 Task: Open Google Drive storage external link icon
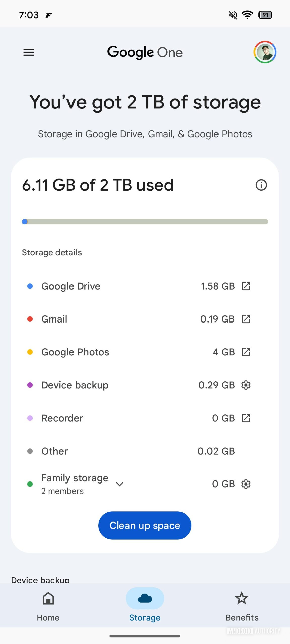coord(246,286)
